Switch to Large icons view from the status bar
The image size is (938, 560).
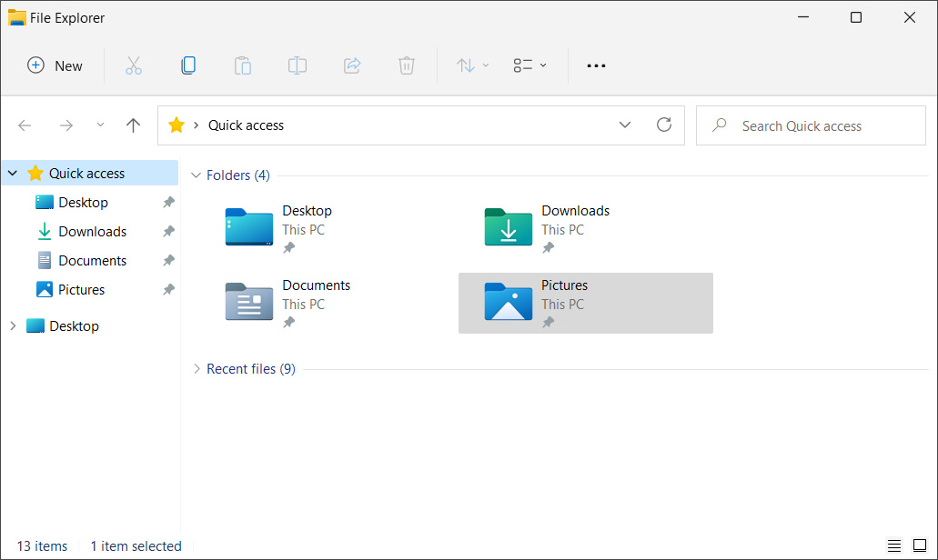[x=920, y=545]
